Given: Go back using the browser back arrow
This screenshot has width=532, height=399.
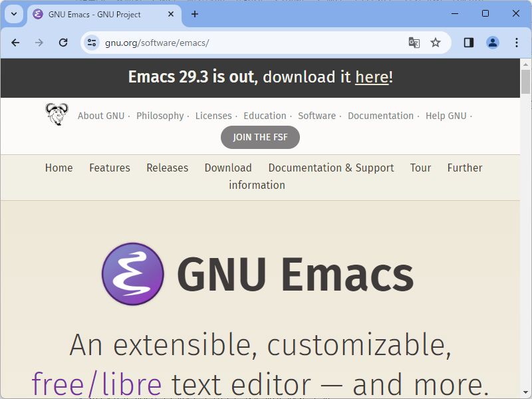Looking at the screenshot, I should [x=15, y=42].
